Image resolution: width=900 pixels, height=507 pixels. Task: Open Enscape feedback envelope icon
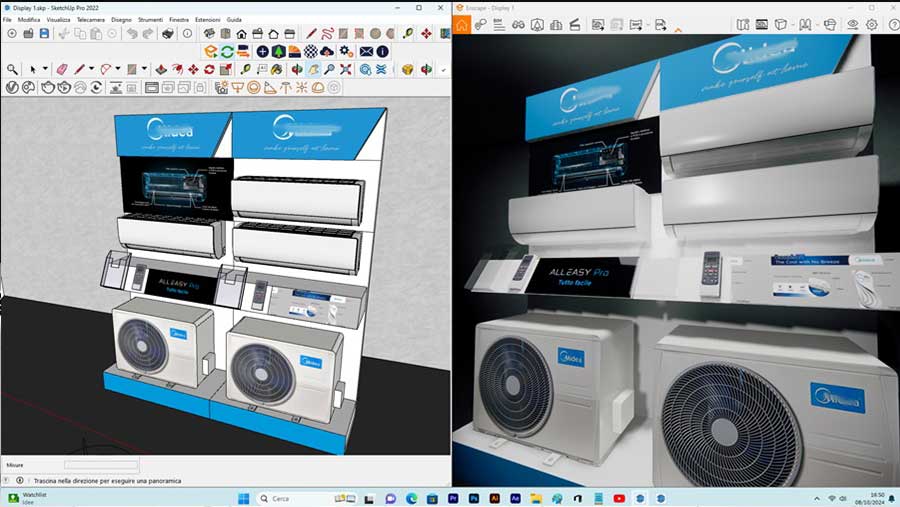pos(366,51)
